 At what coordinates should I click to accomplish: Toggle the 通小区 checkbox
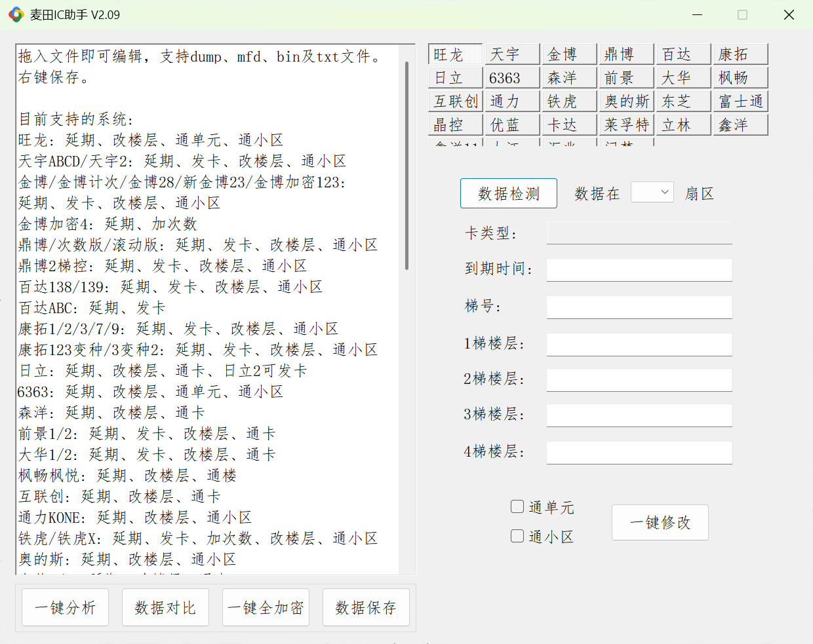517,536
